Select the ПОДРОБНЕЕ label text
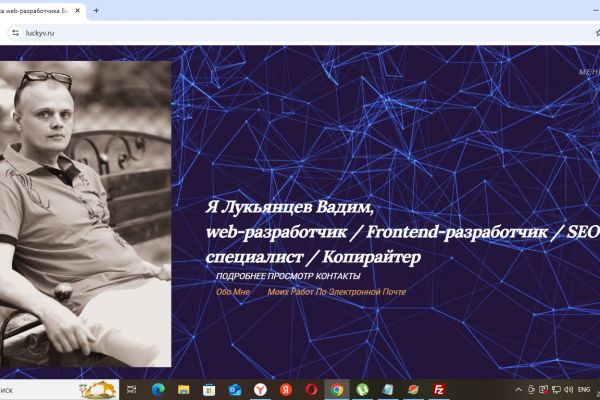Screen dimensions: 600x400 tap(241, 276)
